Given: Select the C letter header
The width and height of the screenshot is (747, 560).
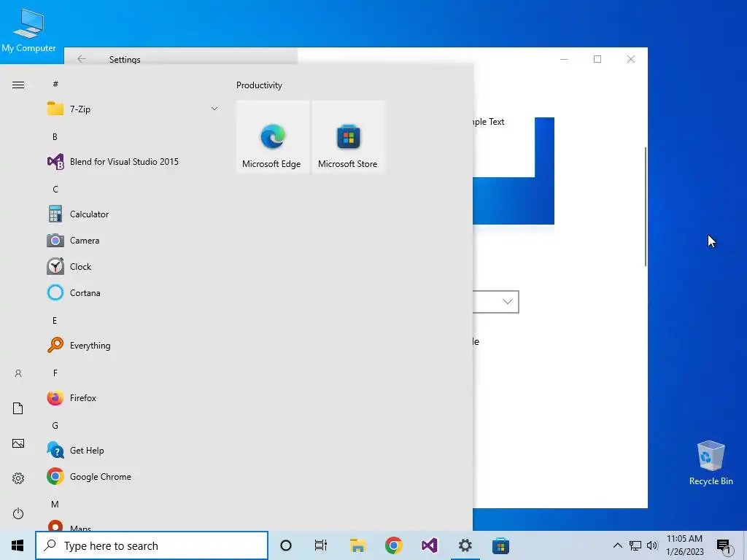Looking at the screenshot, I should [55, 189].
